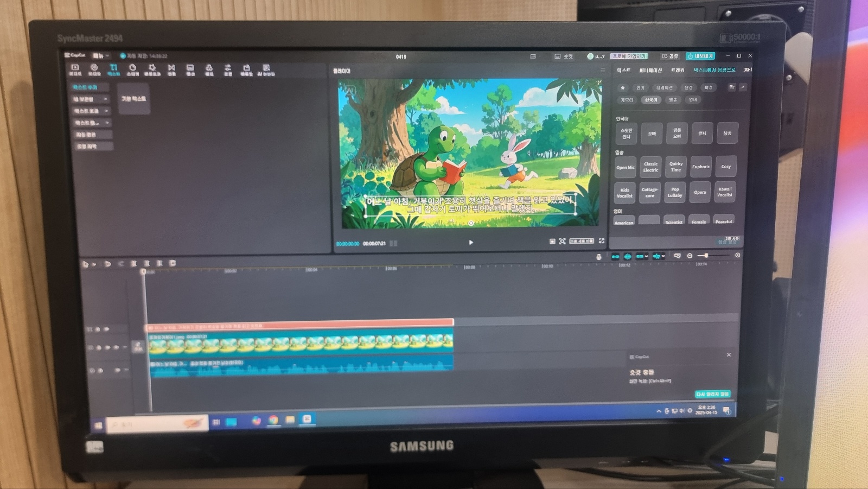Expand the 내 보관함 section
The height and width of the screenshot is (489, 868).
click(91, 99)
